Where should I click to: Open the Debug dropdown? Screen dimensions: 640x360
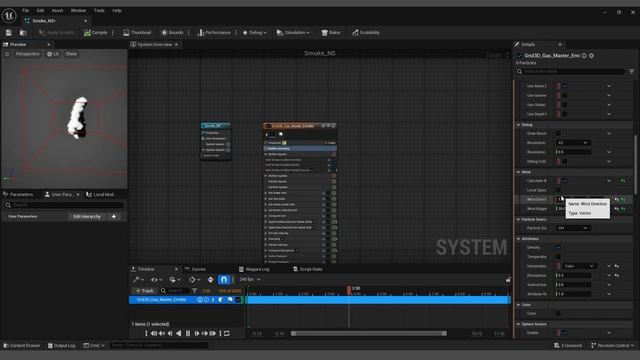(x=254, y=33)
